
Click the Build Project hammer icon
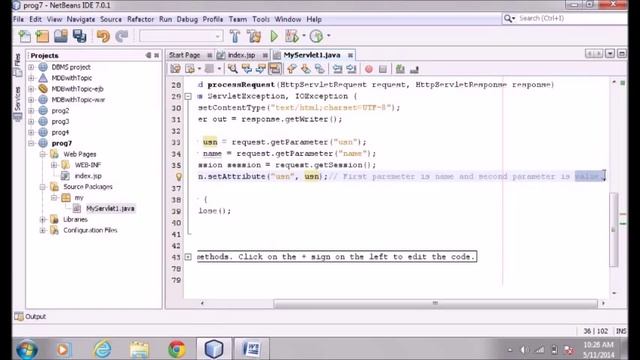(235, 36)
